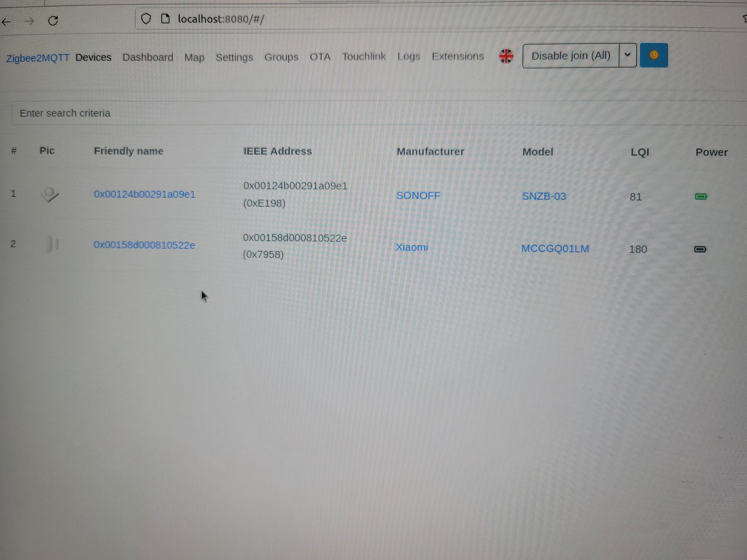The height and width of the screenshot is (560, 747).
Task: Click row number 2
Action: coord(13,244)
